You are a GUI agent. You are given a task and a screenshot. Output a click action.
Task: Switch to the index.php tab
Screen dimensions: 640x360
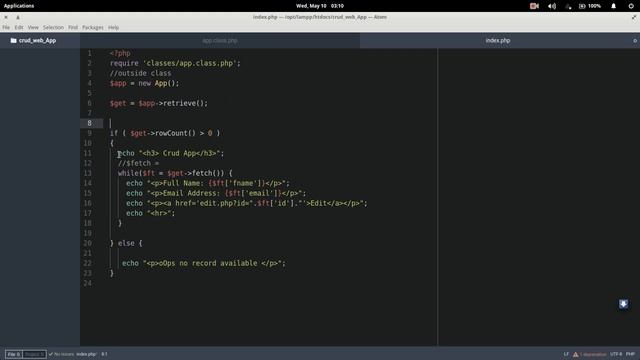click(498, 40)
